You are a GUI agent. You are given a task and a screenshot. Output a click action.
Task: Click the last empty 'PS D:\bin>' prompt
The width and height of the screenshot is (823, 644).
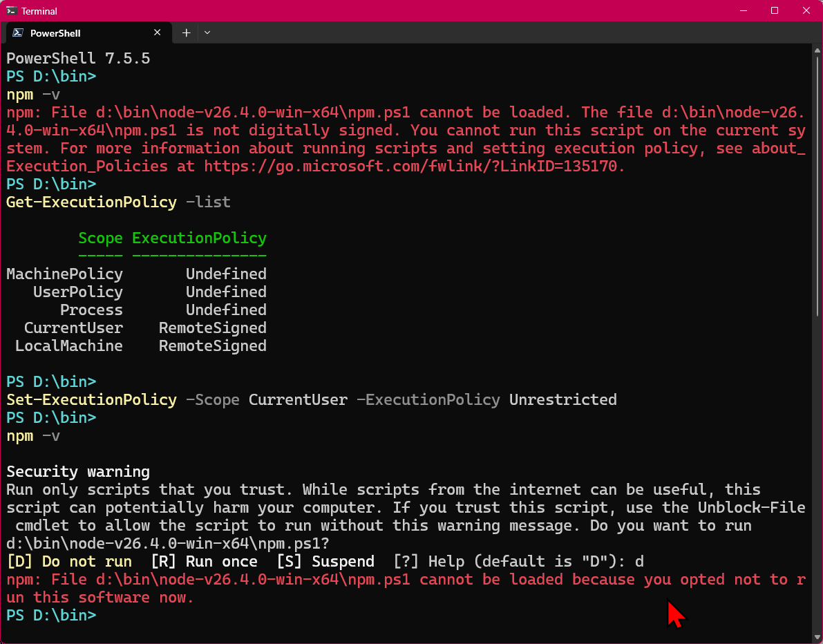tap(51, 615)
